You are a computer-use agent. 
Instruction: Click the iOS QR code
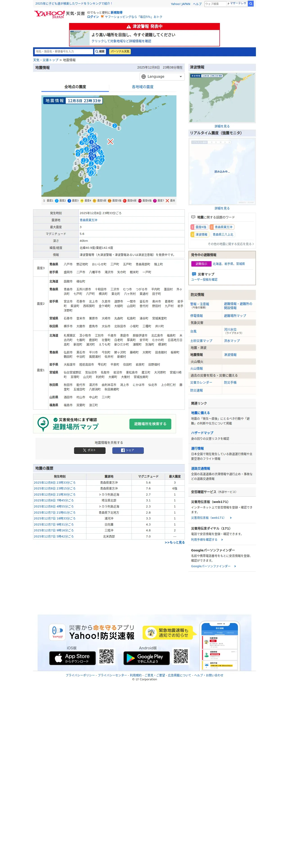pos(106,656)
